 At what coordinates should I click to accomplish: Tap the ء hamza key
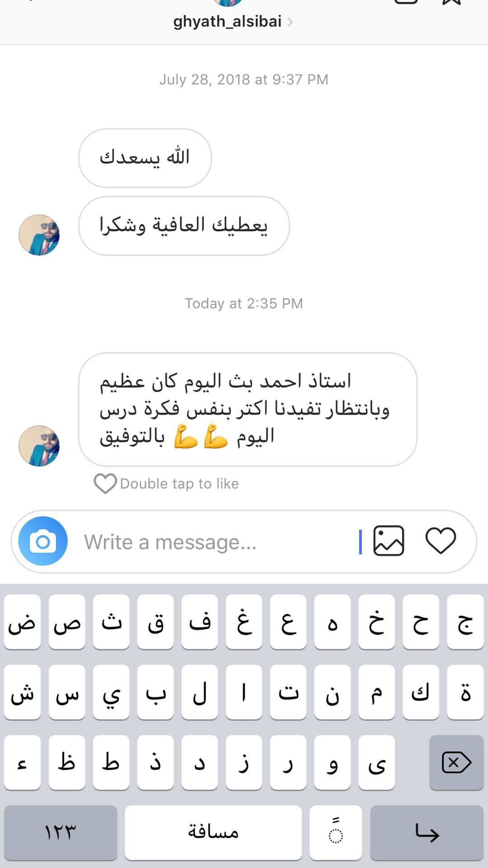coord(22,763)
